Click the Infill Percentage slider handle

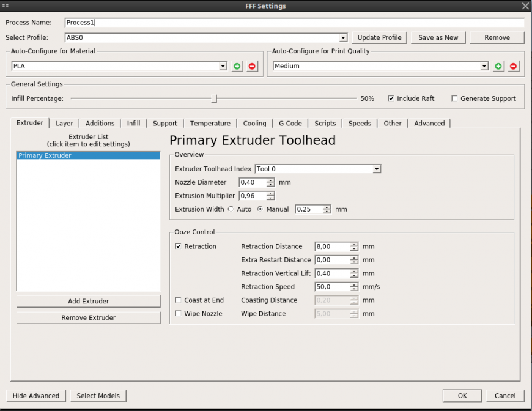click(214, 98)
